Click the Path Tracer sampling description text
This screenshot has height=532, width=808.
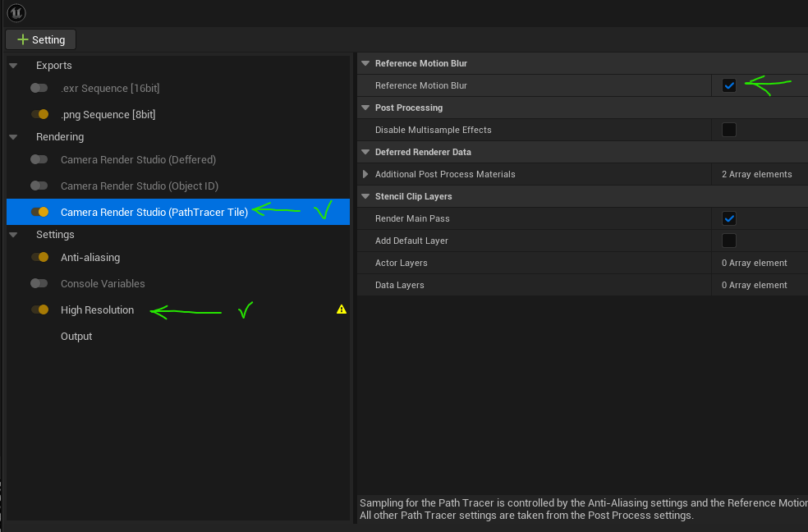[x=583, y=509]
